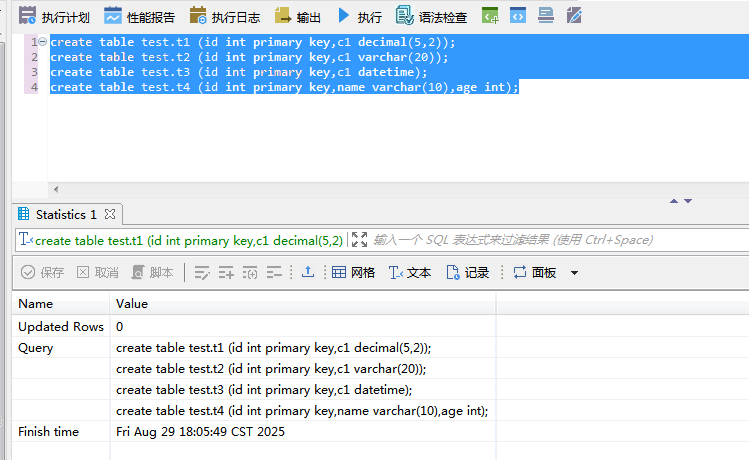Open the 执行日志 execution log
749x460 pixels.
(x=225, y=16)
